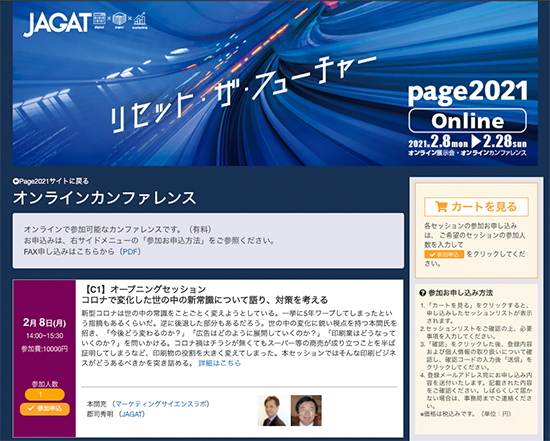Click the カートを見る button
550x441 pixels.
[x=476, y=207]
